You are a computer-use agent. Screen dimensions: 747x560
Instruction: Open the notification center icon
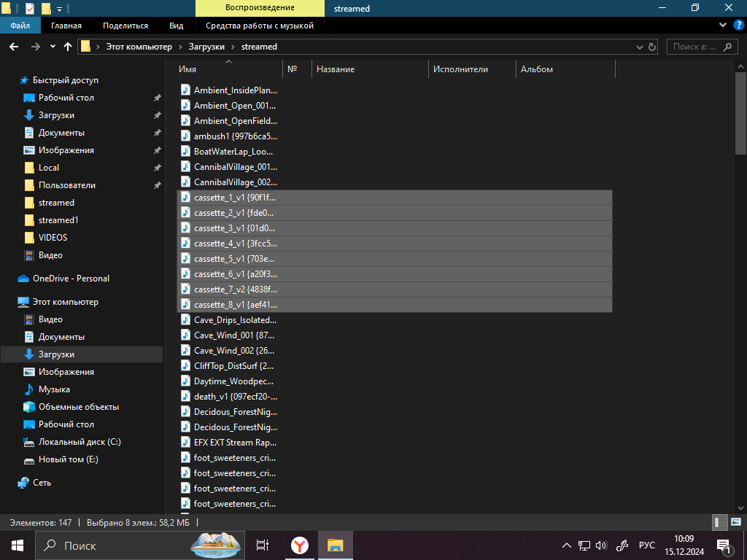[724, 546]
